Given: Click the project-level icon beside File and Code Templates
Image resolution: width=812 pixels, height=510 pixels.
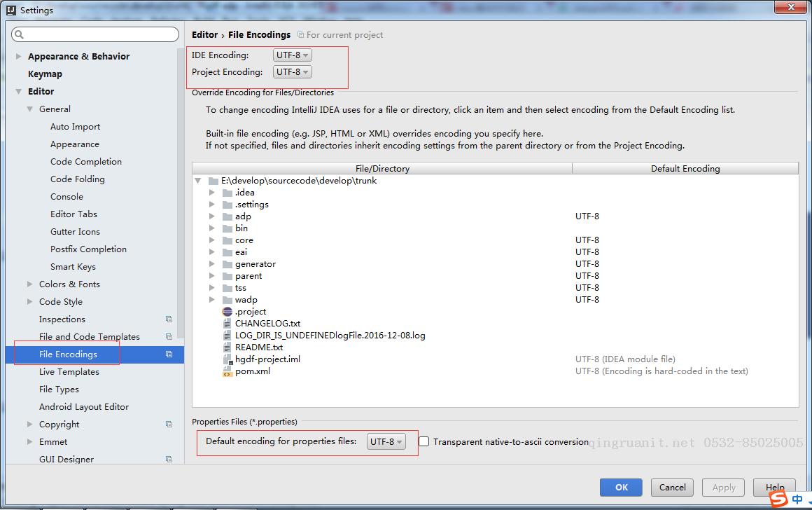Looking at the screenshot, I should [169, 336].
